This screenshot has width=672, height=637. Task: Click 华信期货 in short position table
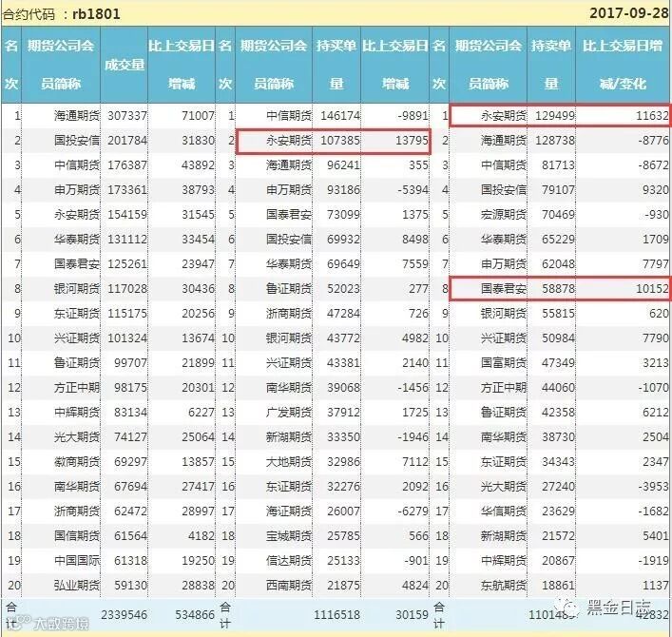pos(504,512)
